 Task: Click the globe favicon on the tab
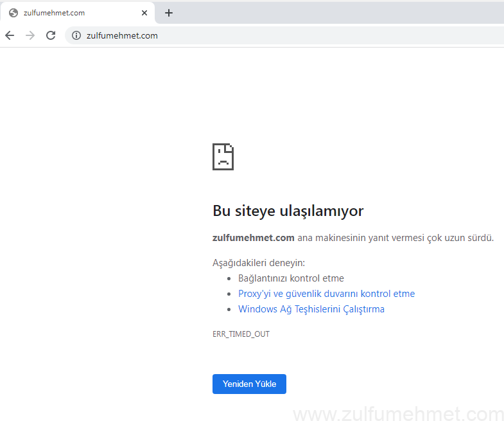(x=13, y=13)
